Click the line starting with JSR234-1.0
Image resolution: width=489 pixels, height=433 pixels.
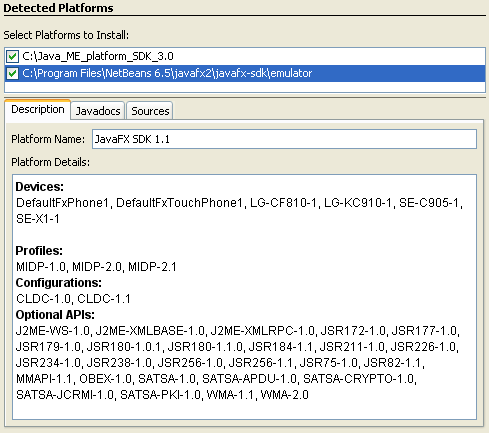(220, 363)
